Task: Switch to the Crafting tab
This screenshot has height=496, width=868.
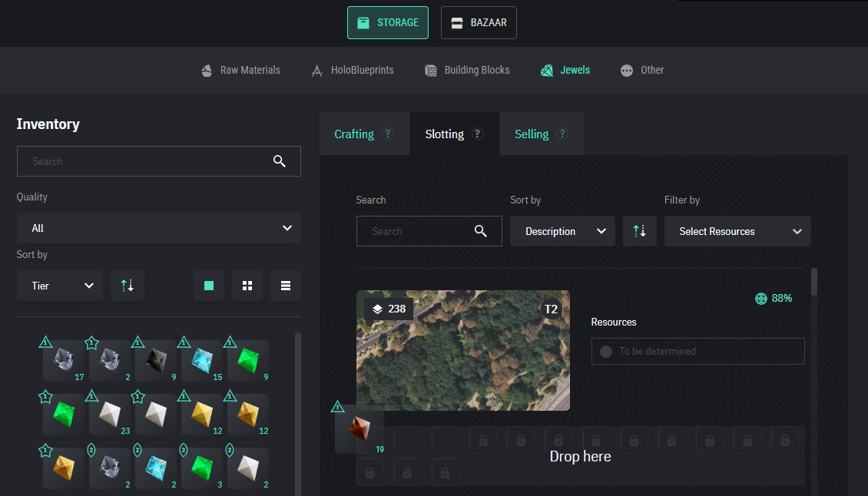Action: (x=354, y=134)
